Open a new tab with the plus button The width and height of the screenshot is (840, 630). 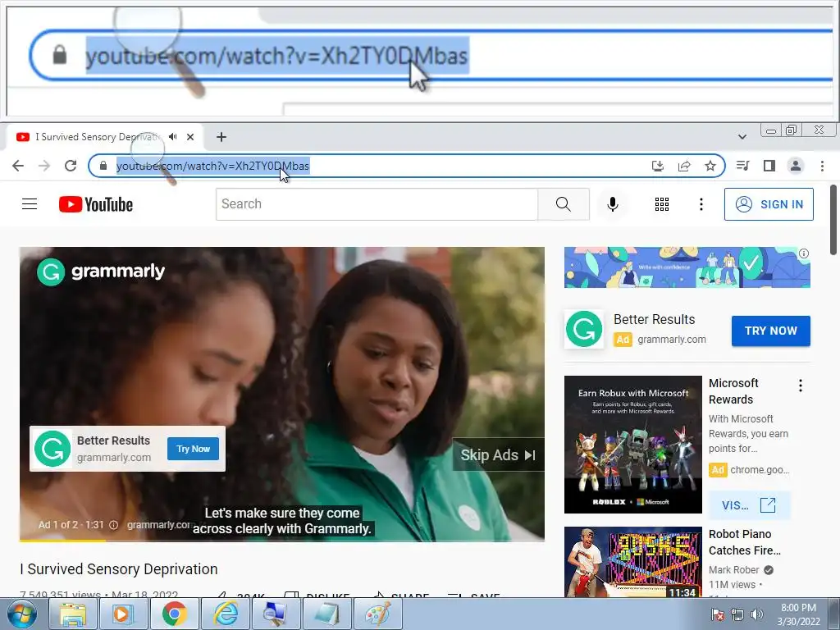[221, 137]
